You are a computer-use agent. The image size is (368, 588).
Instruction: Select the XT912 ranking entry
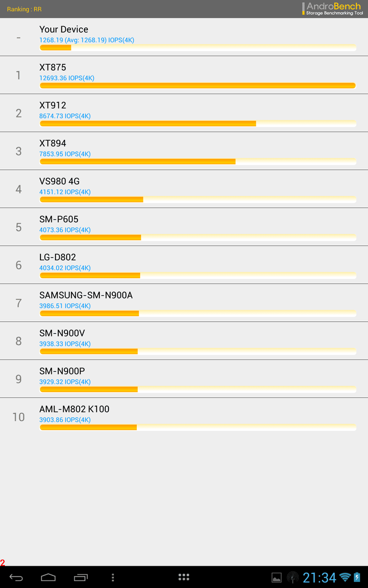(x=184, y=113)
